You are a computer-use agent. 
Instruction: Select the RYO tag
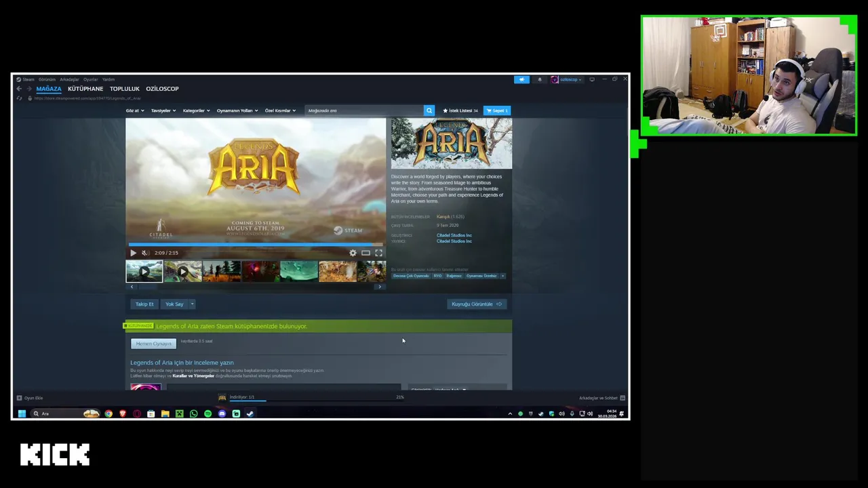pos(437,276)
